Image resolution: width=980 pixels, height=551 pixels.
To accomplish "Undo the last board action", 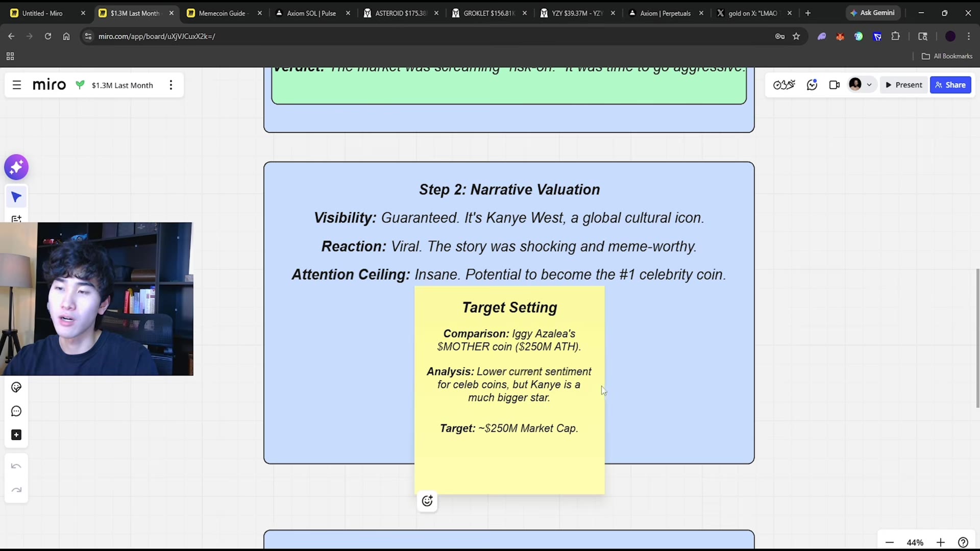I will coord(16,466).
